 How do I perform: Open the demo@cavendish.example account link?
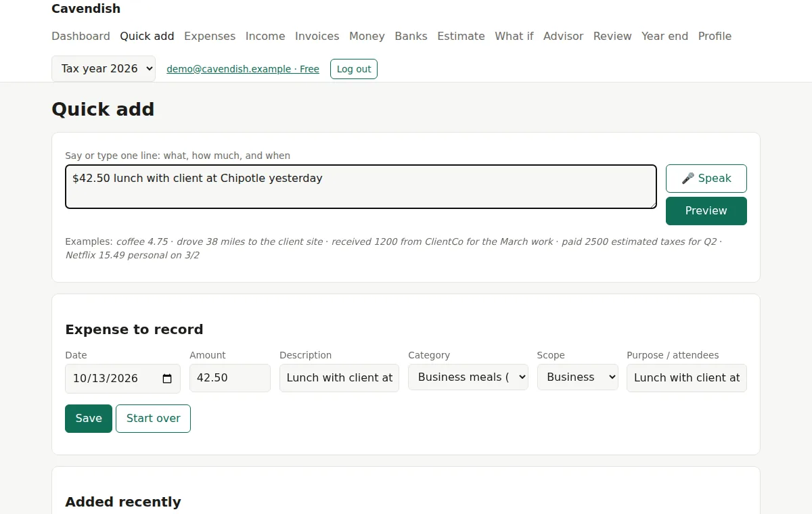coord(243,69)
